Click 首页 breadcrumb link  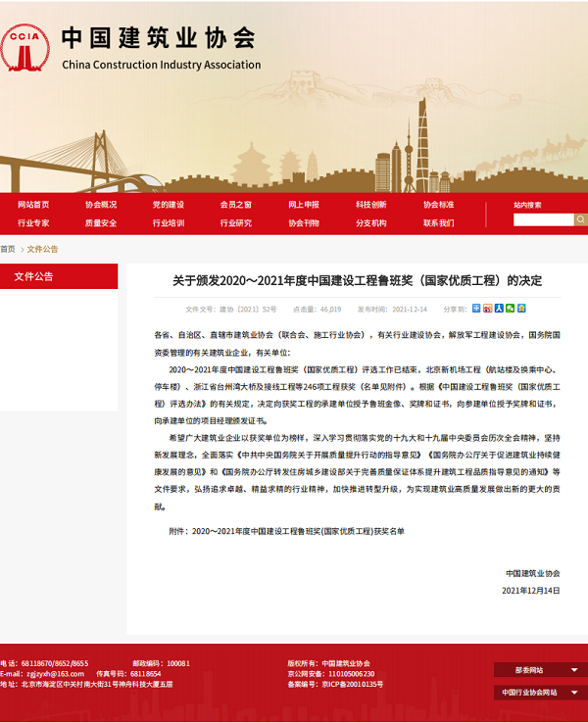tap(8, 249)
